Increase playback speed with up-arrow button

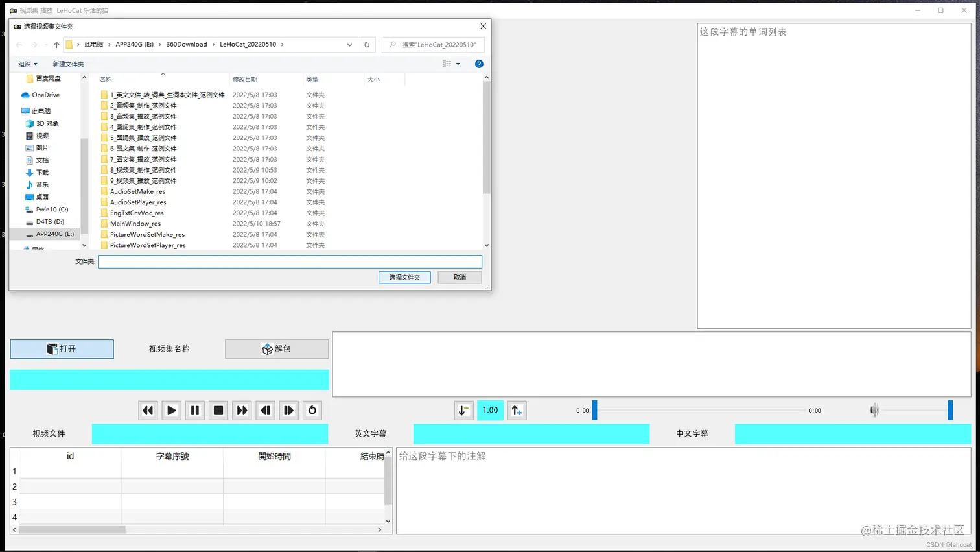tap(517, 411)
